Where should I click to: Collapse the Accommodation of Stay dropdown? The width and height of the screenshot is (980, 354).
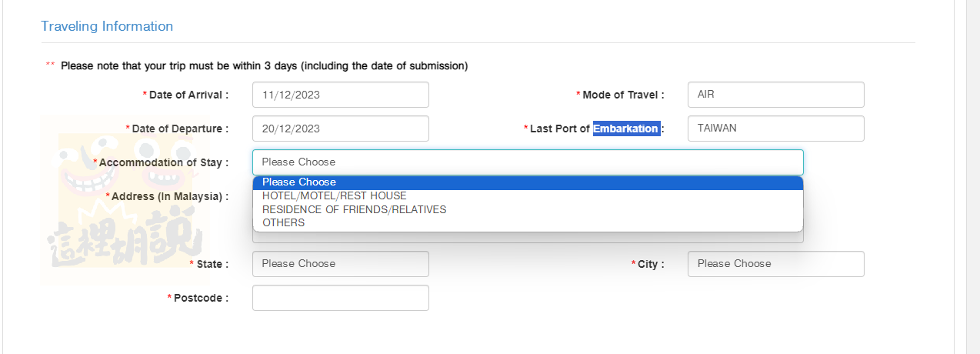click(528, 162)
